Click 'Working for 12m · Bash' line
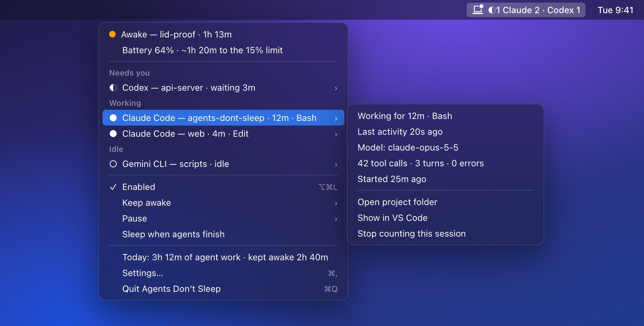Viewport: 644px width, 326px height. [405, 116]
